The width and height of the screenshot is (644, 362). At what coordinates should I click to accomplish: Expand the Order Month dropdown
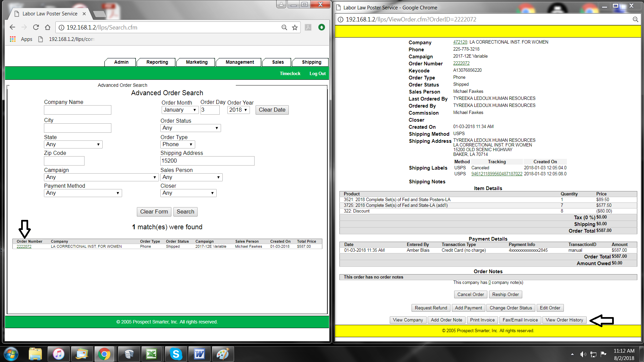coord(180,110)
